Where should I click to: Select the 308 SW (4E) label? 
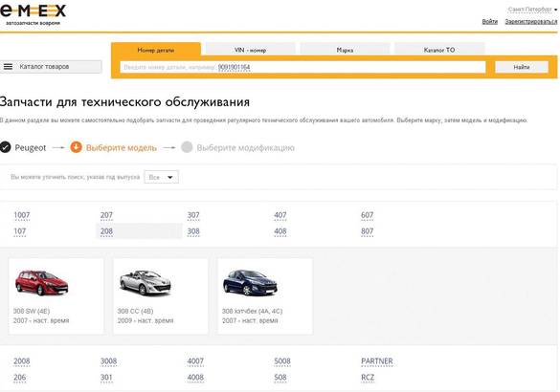[32, 311]
